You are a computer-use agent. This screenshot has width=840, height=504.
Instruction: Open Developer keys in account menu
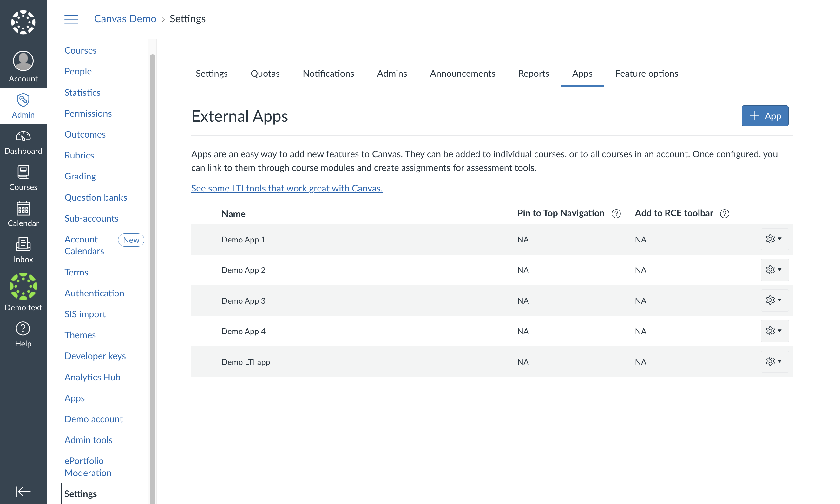(95, 356)
